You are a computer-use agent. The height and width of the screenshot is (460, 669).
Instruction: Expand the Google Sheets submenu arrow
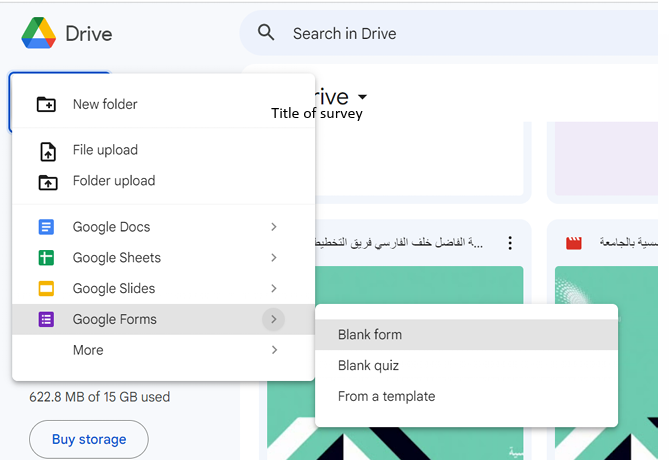point(274,258)
